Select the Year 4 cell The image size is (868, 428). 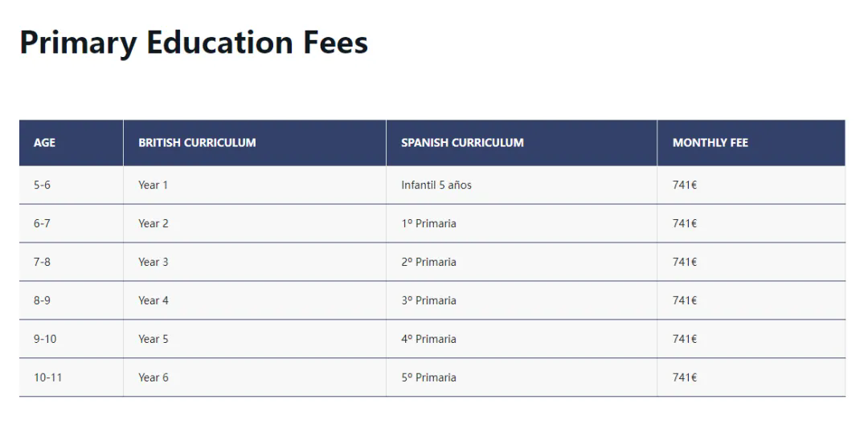[x=255, y=300]
